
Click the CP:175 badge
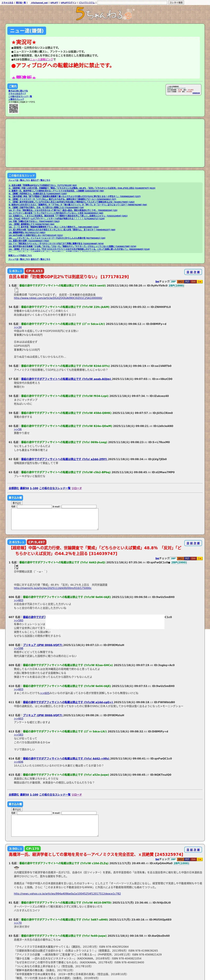click(x=33, y=849)
